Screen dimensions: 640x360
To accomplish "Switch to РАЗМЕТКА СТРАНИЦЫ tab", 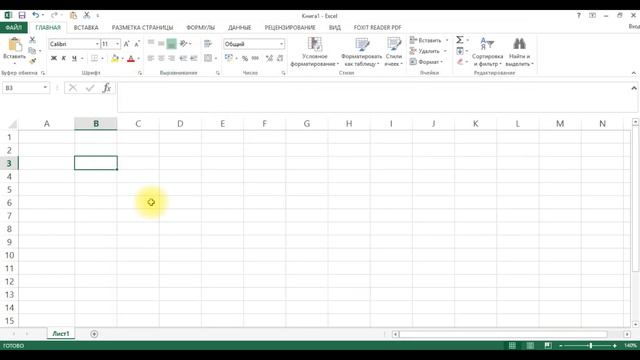I will pos(142,27).
